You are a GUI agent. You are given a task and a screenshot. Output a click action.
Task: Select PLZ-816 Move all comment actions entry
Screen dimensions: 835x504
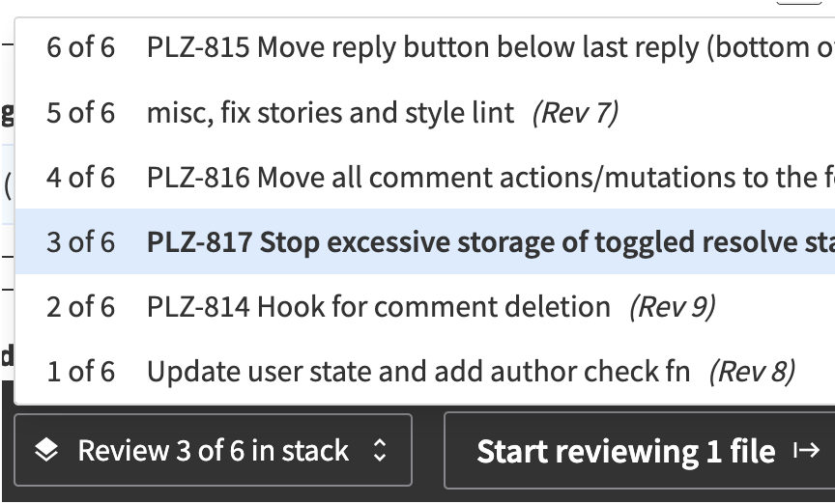pos(425,178)
